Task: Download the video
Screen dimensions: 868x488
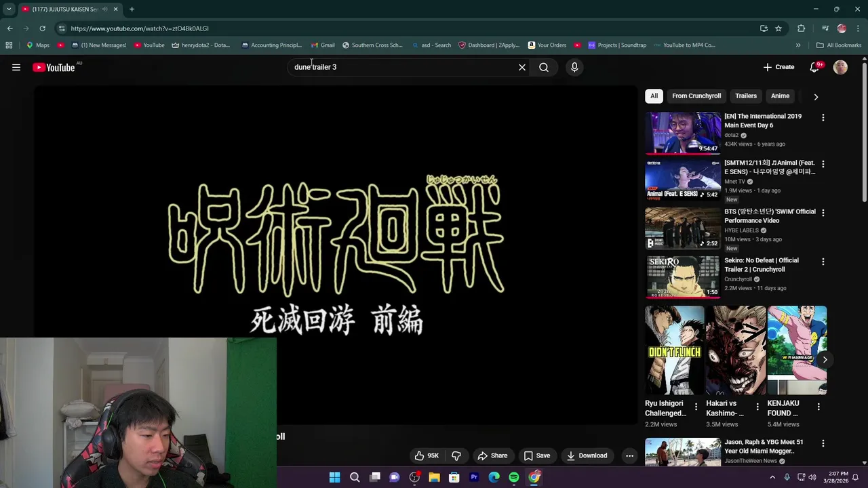Action: pos(587,455)
